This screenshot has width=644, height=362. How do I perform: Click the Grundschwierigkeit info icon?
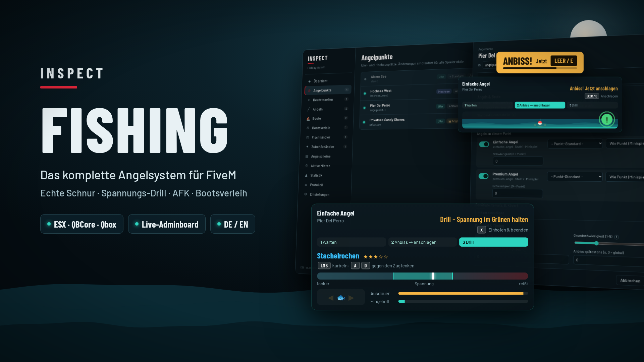616,237
